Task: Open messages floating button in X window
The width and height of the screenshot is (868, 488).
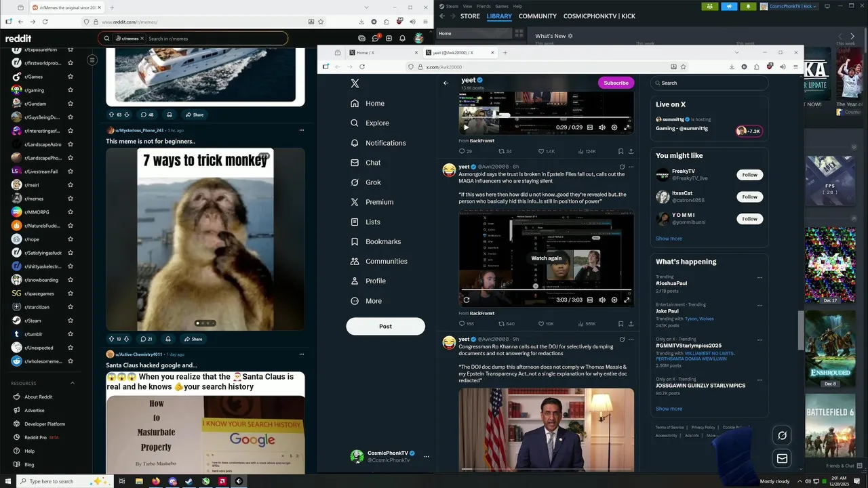Action: [782, 459]
